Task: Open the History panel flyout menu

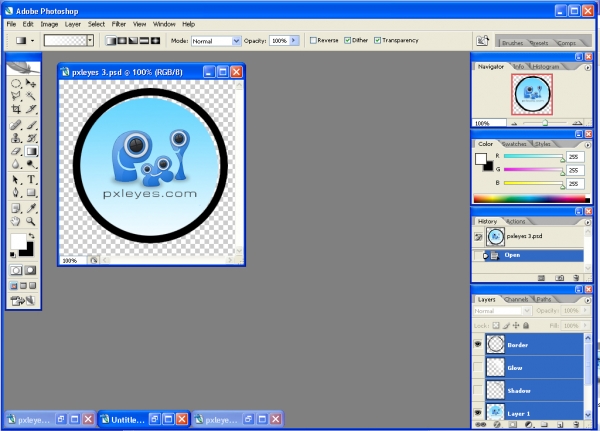Action: [587, 222]
